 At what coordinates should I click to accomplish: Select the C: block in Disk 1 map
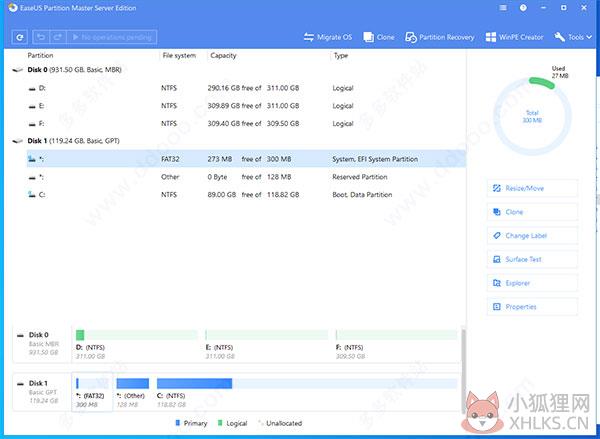(307, 392)
